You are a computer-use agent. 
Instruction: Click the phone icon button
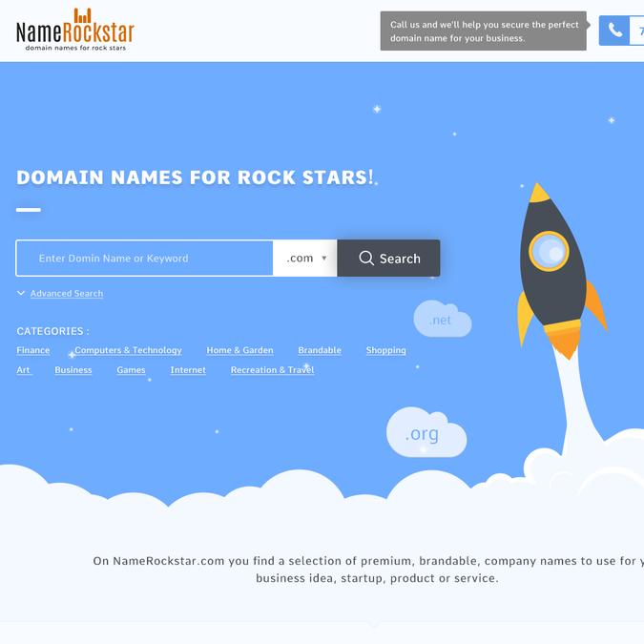pyautogui.click(x=615, y=31)
